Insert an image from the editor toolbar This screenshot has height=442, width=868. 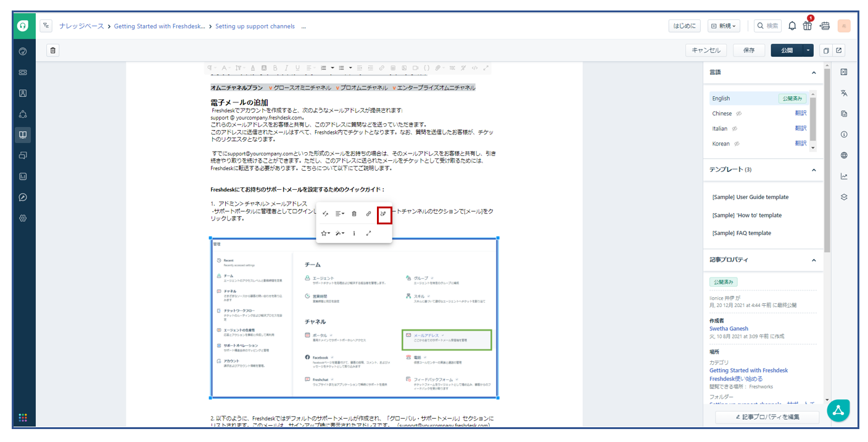[404, 68]
